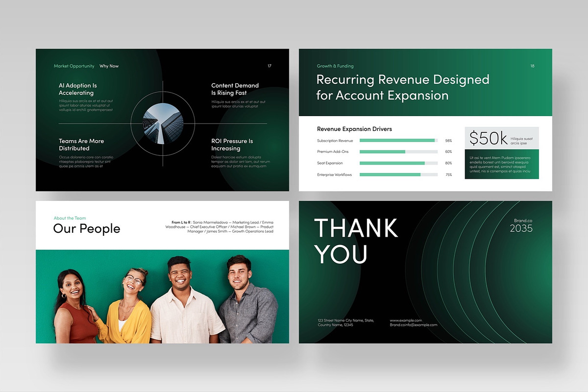Viewport: 588px width, 392px height.
Task: Click the green box paragraph starting "Ut as te vent"
Action: point(500,164)
